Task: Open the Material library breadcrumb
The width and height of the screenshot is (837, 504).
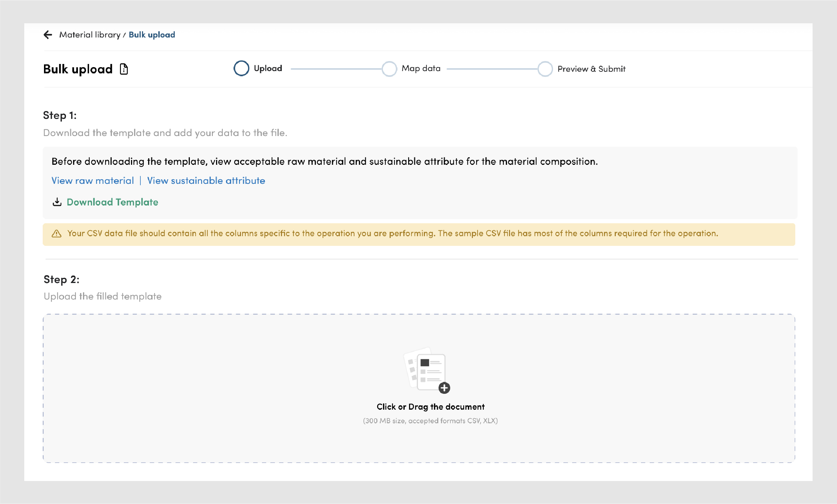Action: click(x=90, y=35)
